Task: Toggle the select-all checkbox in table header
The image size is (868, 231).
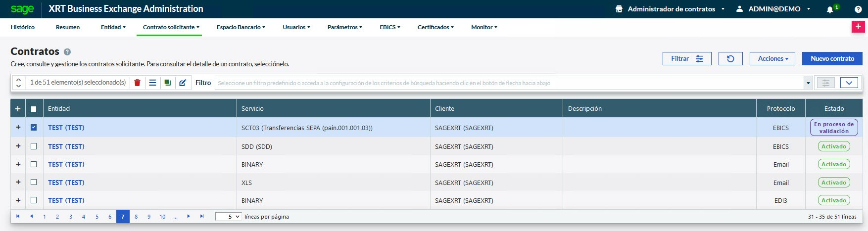Action: (34, 109)
